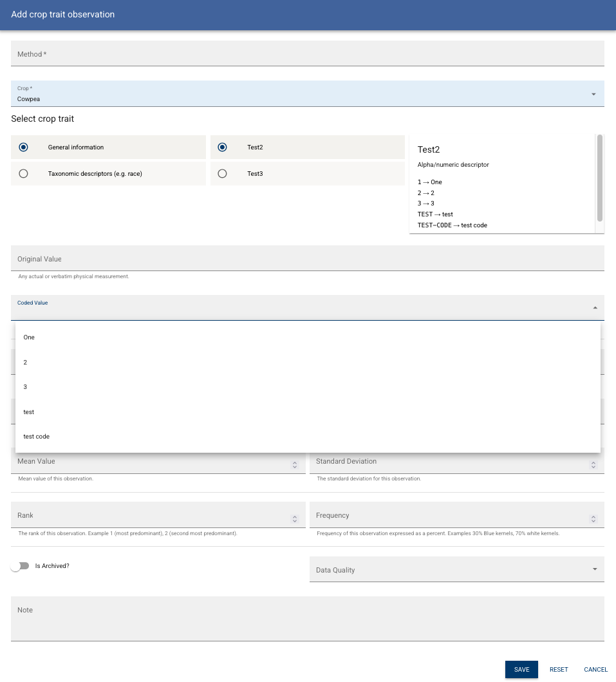Image resolution: width=616 pixels, height=682 pixels.
Task: Increase the Mean Value using its stepper
Action: point(294,462)
